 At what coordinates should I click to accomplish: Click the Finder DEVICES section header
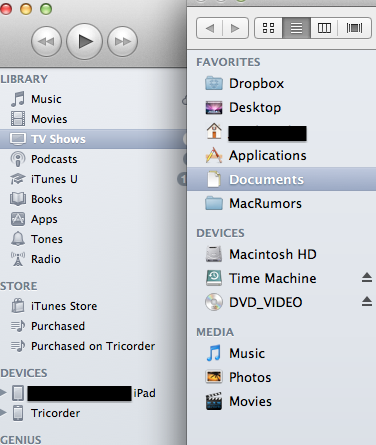tap(220, 233)
